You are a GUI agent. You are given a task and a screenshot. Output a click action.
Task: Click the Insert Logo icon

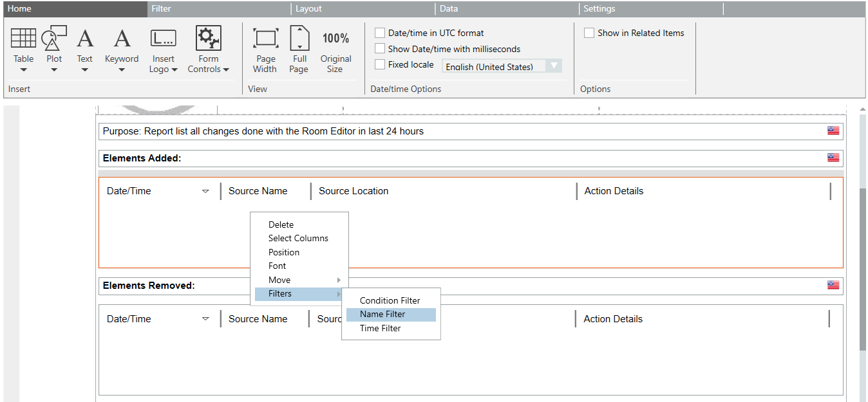163,39
